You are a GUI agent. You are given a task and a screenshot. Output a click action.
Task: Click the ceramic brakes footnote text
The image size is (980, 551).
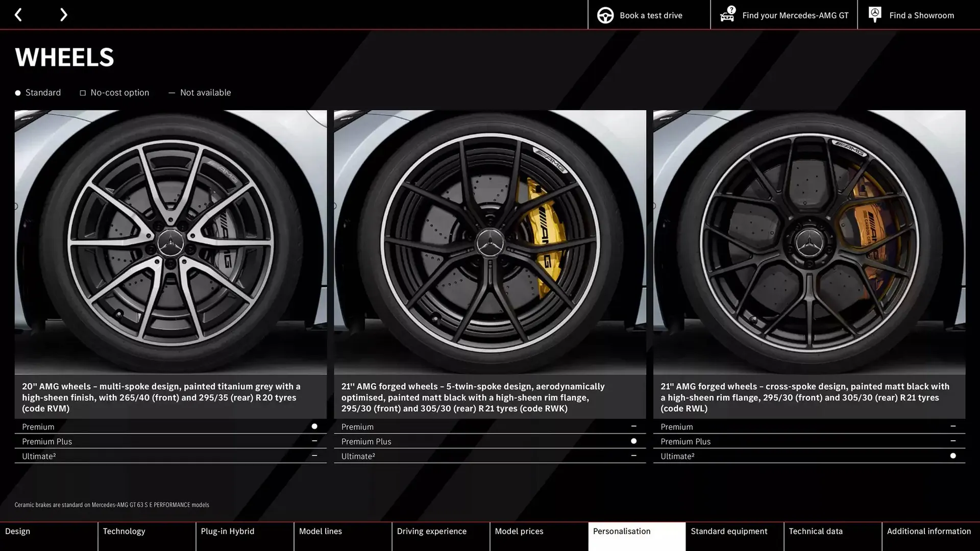pos(112,505)
